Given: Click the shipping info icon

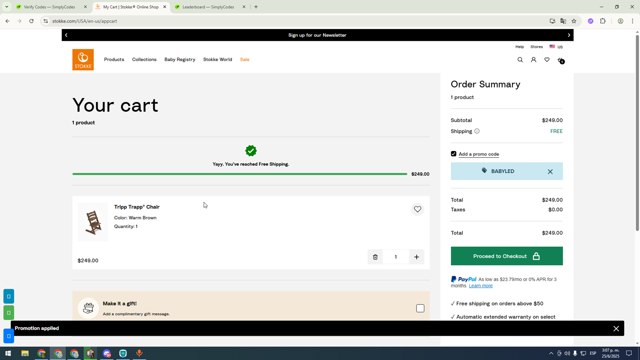Looking at the screenshot, I should (x=477, y=131).
